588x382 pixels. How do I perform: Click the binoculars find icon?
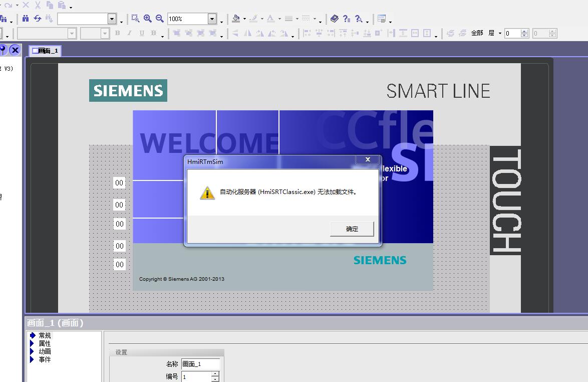(26, 19)
